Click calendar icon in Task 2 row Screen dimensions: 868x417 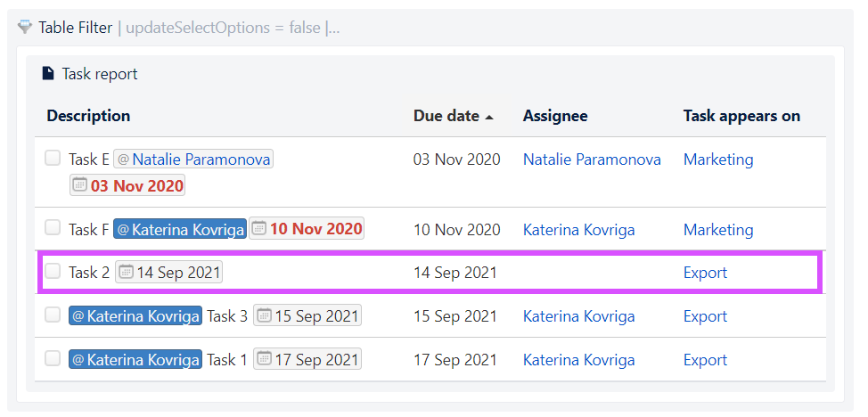click(127, 272)
